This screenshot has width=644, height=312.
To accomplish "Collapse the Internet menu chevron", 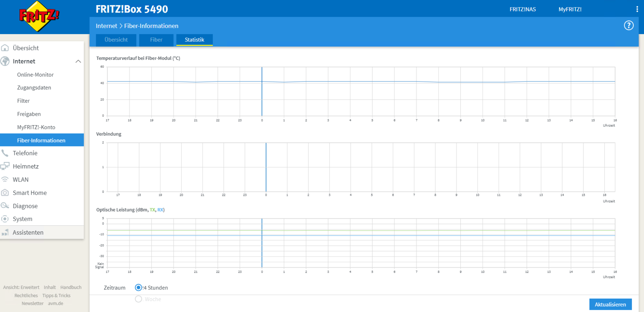I will pos(78,61).
